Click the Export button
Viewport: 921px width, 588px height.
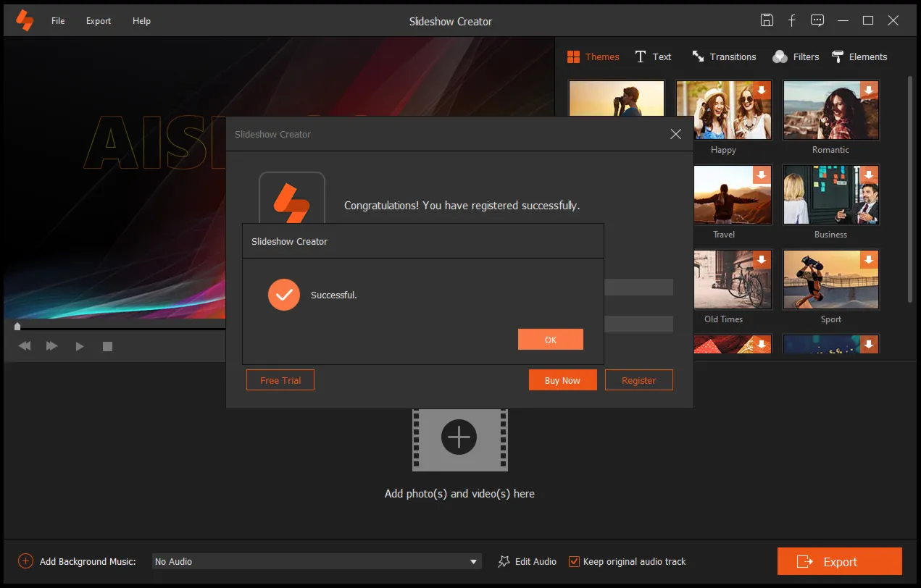(x=839, y=561)
